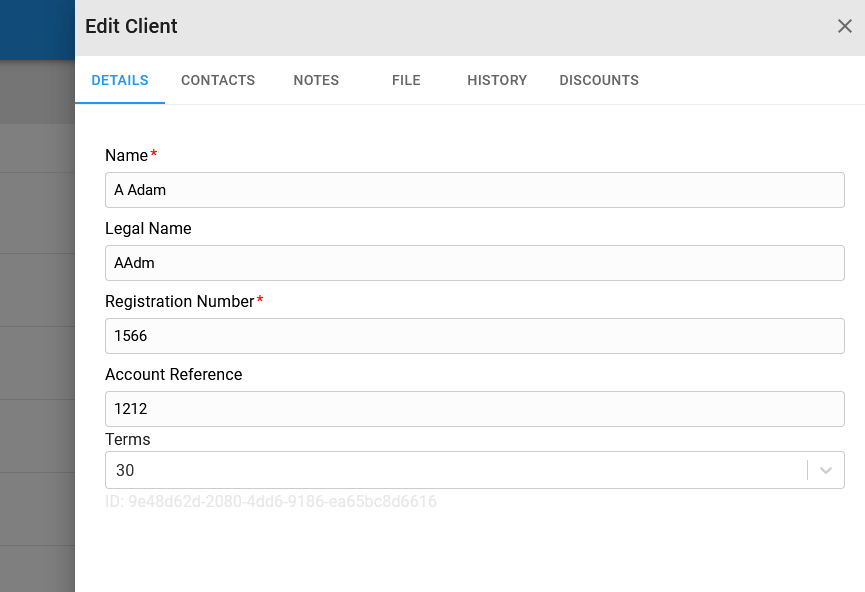Screen dimensions: 865x592
Task: Expand Terms using the chevron arrow
Action: coord(826,470)
